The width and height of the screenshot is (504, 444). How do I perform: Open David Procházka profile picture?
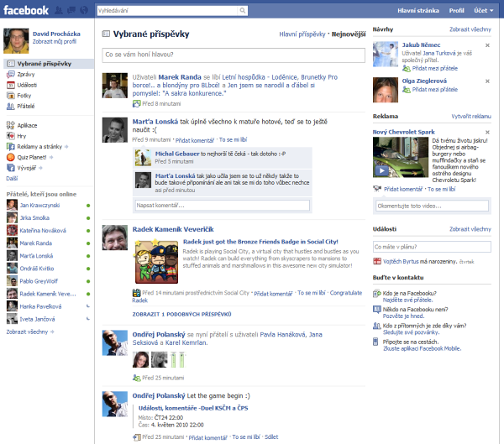pos(16,41)
